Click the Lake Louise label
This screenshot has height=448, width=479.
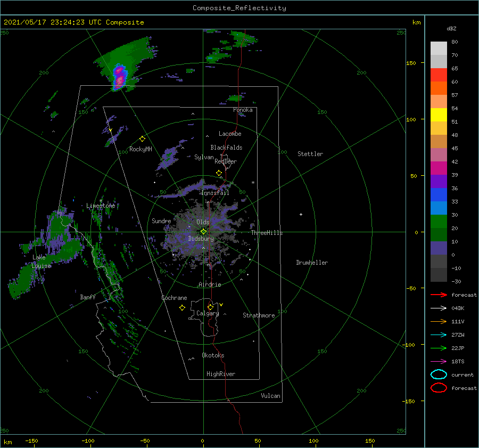42,262
